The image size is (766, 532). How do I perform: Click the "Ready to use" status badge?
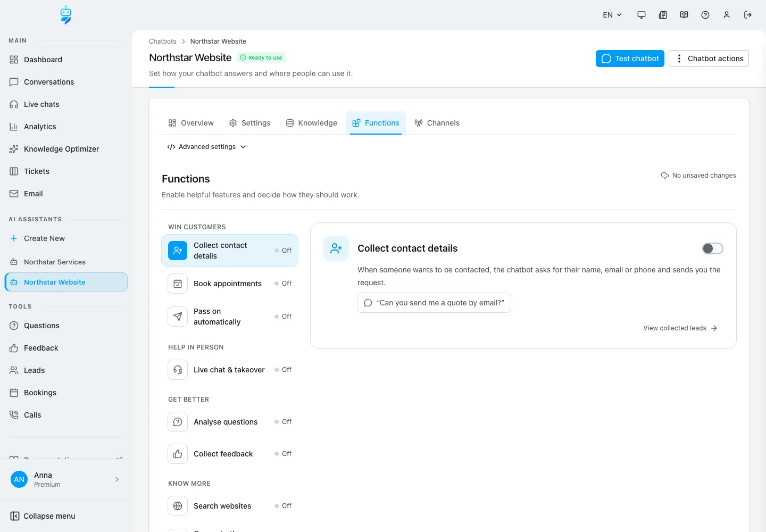[x=261, y=57]
